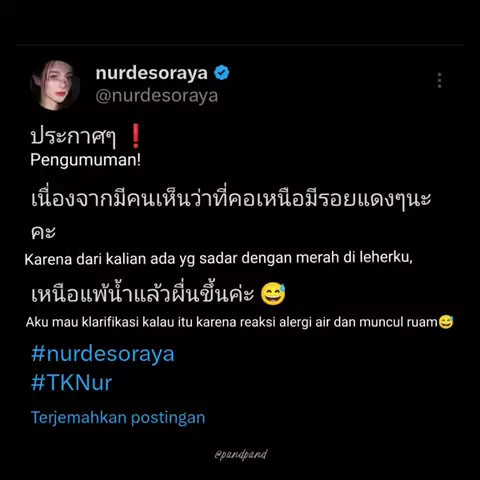Click the large sweat-smile emoji after Thai text
This screenshot has height=480, width=480.
[273, 294]
